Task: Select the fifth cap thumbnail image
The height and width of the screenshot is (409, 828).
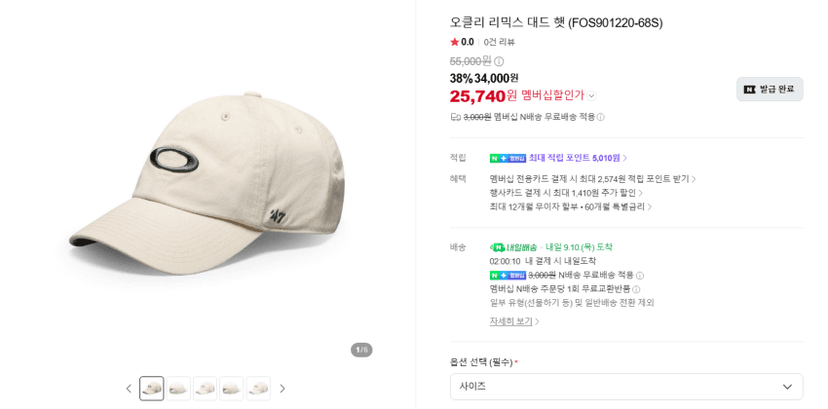Action: click(258, 388)
